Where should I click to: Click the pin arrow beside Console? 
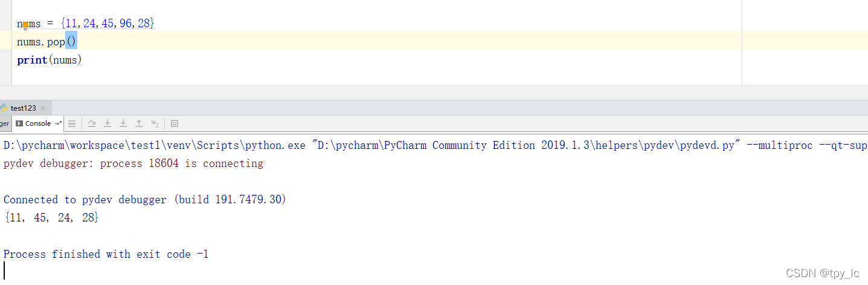click(x=58, y=123)
